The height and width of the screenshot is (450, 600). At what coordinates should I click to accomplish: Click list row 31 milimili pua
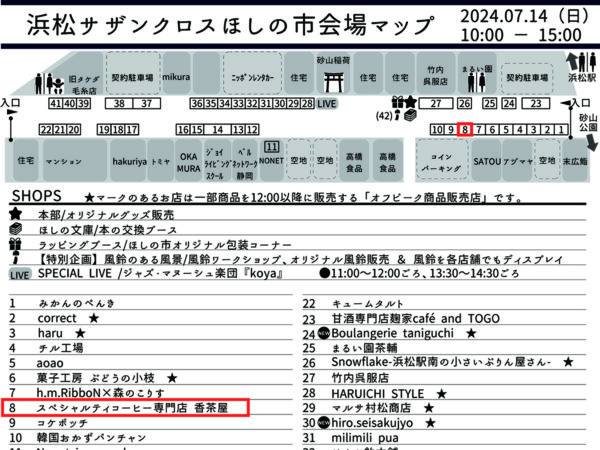click(444, 437)
